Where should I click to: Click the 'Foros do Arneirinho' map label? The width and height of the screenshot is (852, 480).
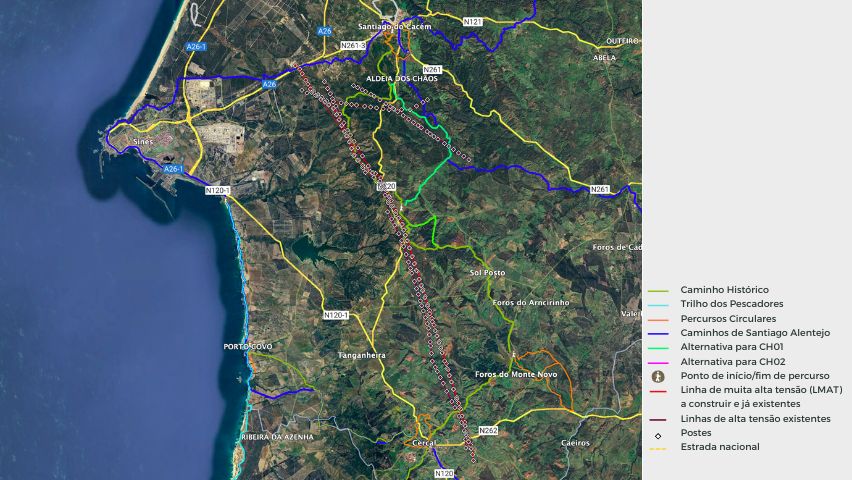(x=531, y=302)
